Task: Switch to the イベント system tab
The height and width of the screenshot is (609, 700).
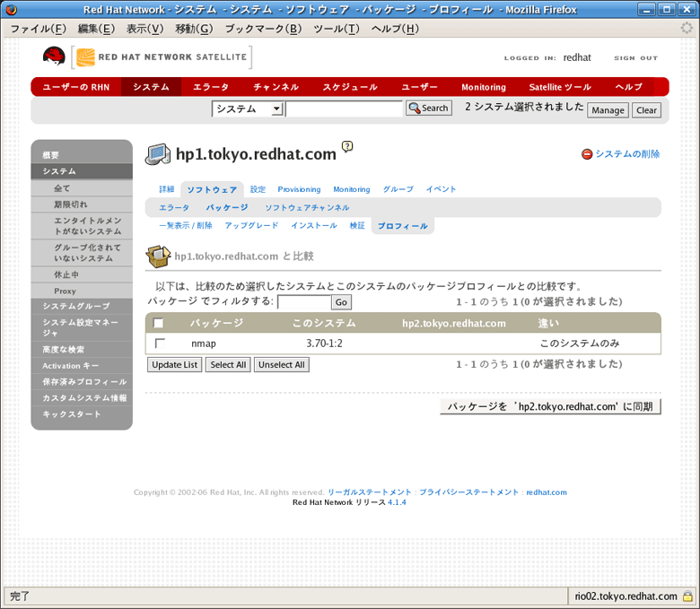Action: [x=441, y=189]
